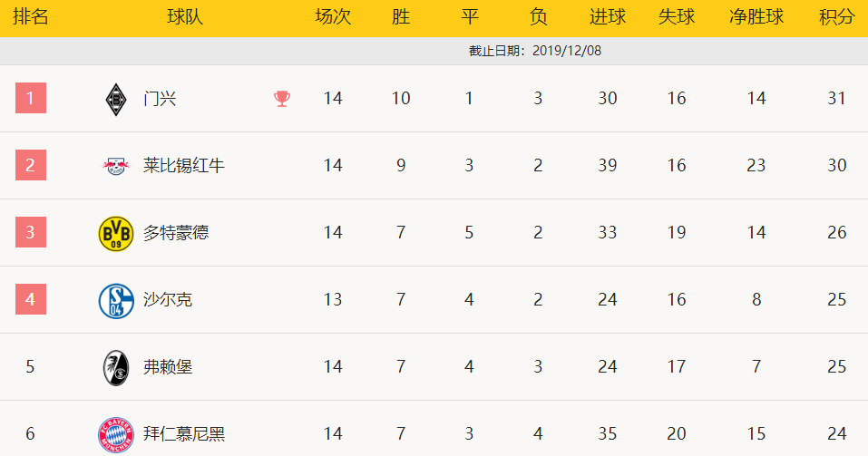Open team page for 拜仁慕尼黑

pos(184,433)
